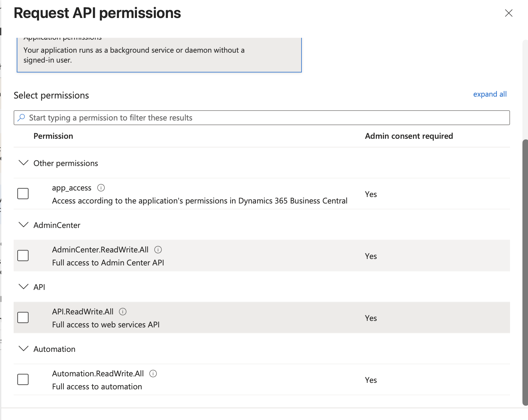Click the vertical scrollbar thumb
The height and width of the screenshot is (420, 528).
[x=525, y=273]
